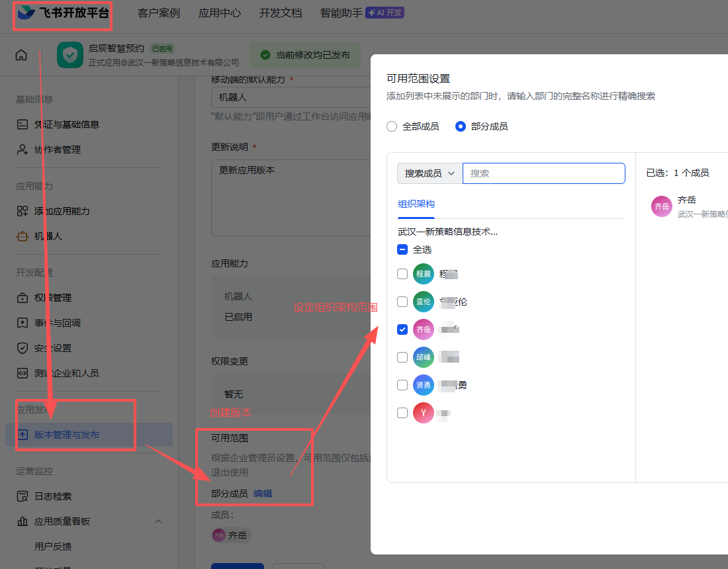Click the 更新说明 text area
Image resolution: width=728 pixels, height=569 pixels.
291,198
